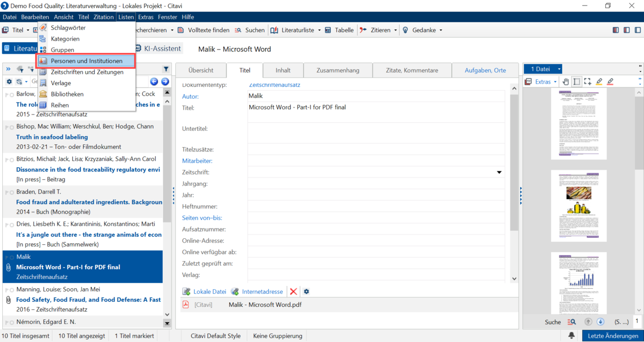The height and width of the screenshot is (342, 644).
Task: Open the 1 Datei dropdown
Action: [x=559, y=69]
